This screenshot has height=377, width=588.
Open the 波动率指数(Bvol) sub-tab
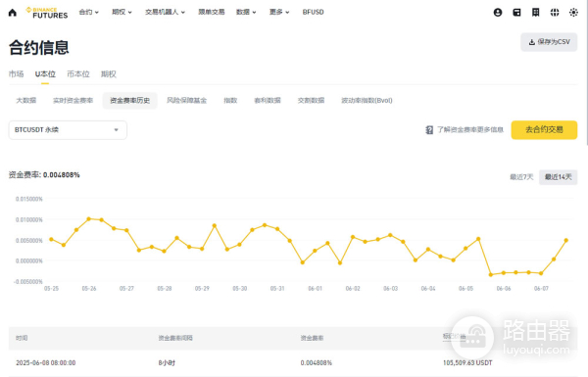coord(367,101)
